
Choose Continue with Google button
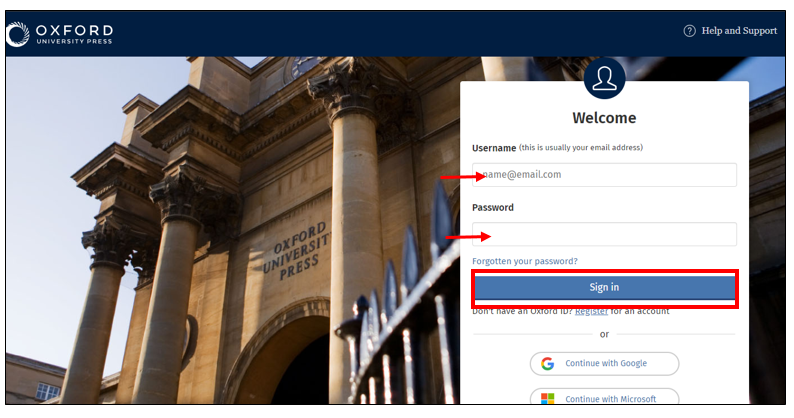pyautogui.click(x=604, y=363)
